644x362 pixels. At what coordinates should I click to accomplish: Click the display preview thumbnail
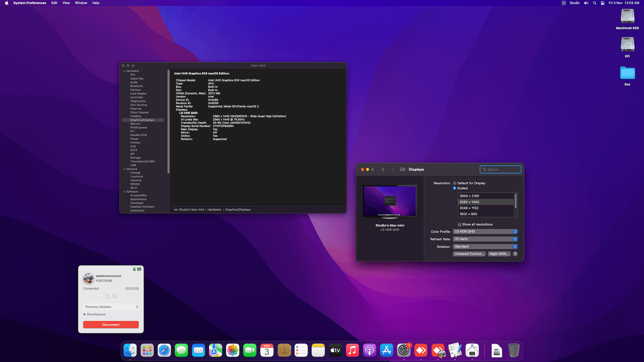click(x=390, y=201)
